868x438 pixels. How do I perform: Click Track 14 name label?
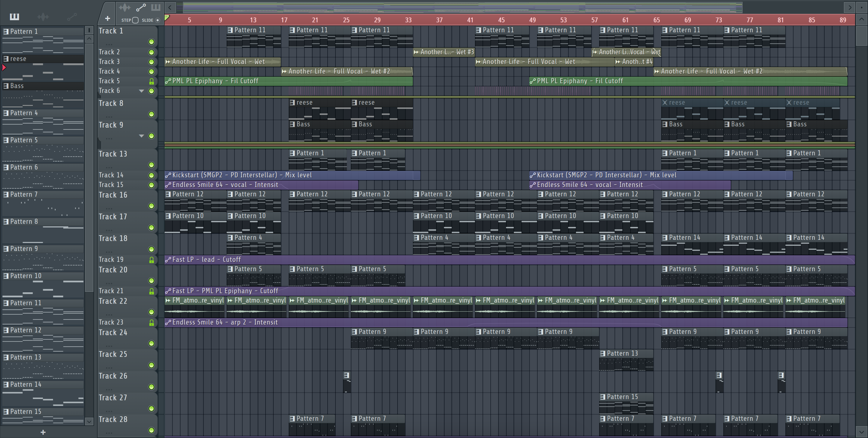[x=111, y=175]
